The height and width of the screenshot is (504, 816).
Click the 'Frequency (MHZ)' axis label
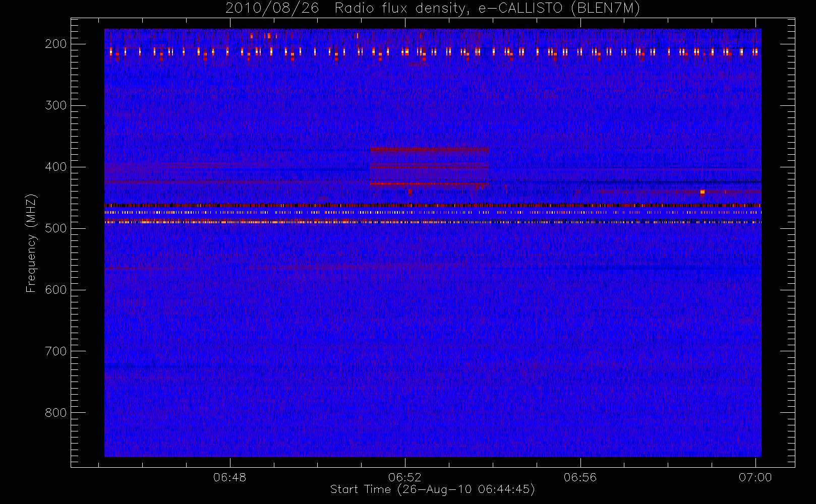pos(31,243)
